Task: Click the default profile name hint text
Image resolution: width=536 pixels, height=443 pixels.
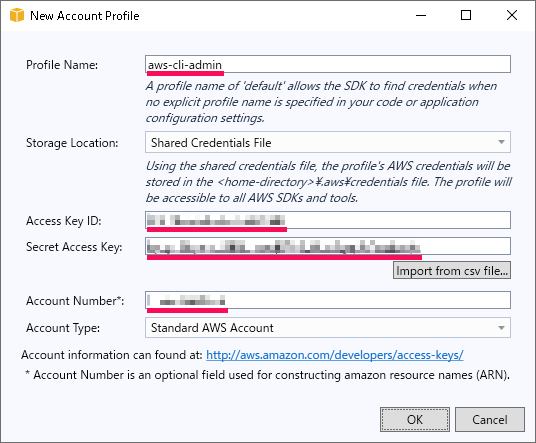Action: pyautogui.click(x=321, y=102)
